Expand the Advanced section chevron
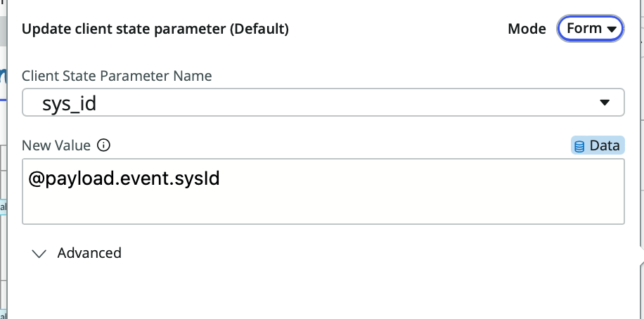644x319 pixels. [40, 253]
